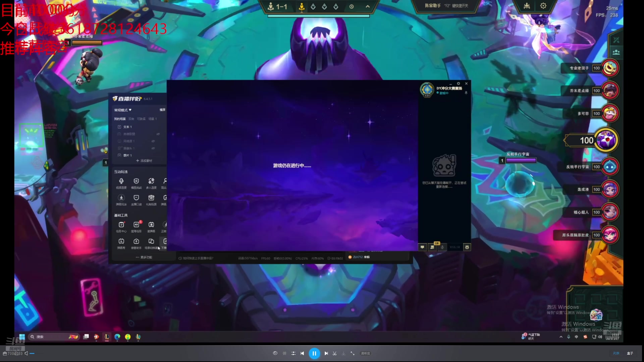Switch to 场景 1 tab
Viewport: 644px width, 362px height.
(x=153, y=119)
